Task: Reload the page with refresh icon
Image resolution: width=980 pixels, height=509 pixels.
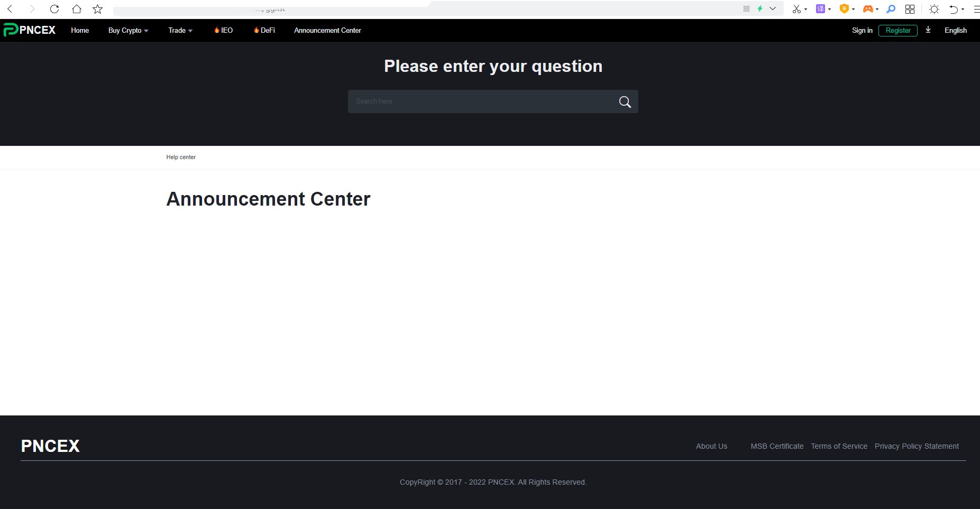Action: point(54,9)
